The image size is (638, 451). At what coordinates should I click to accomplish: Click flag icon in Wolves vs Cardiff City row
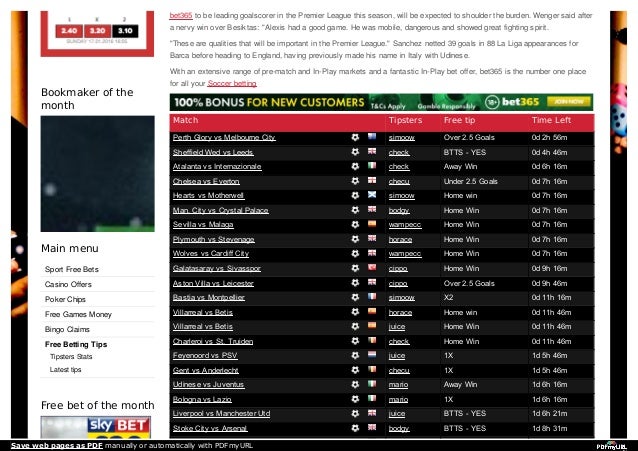(x=372, y=253)
